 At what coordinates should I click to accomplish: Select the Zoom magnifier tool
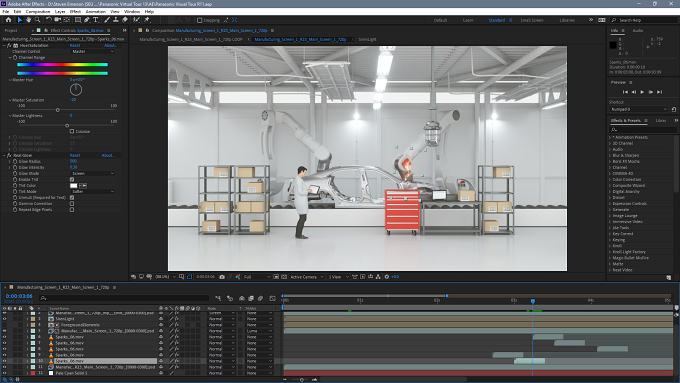(38, 20)
